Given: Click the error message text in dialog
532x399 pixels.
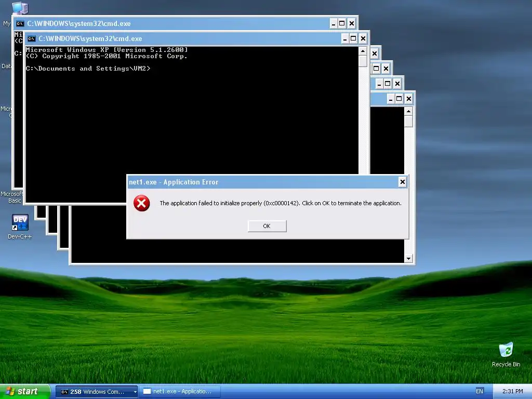Looking at the screenshot, I should pyautogui.click(x=281, y=203).
